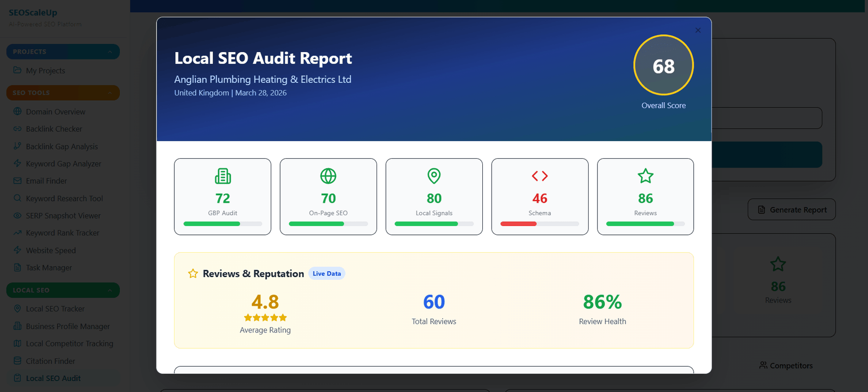Click the Backlink Gap Analysis branch icon
This screenshot has height=392, width=868.
(17, 146)
